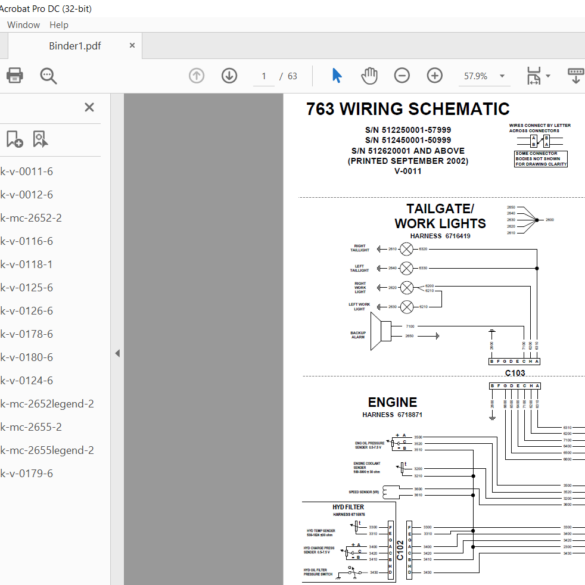
Task: Open bookmark k-v-0116-6
Action: [26, 241]
